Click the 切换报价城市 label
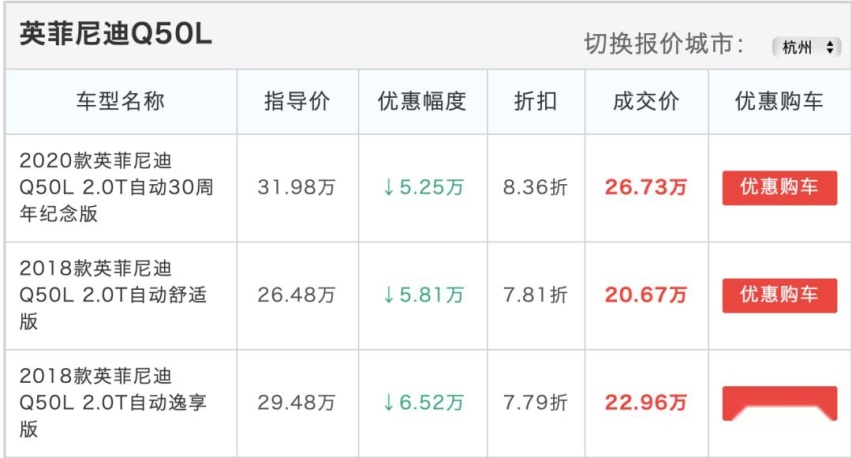The image size is (852, 458). tap(664, 44)
